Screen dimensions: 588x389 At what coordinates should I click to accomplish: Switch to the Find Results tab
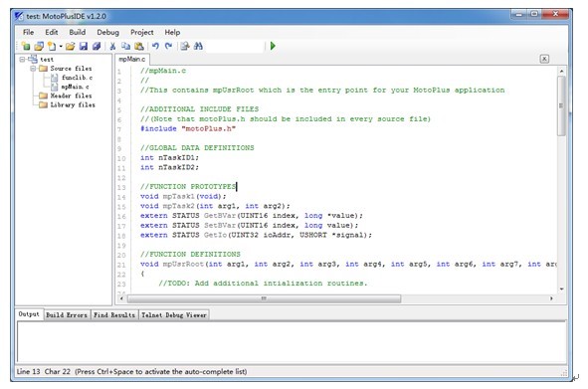pos(114,315)
